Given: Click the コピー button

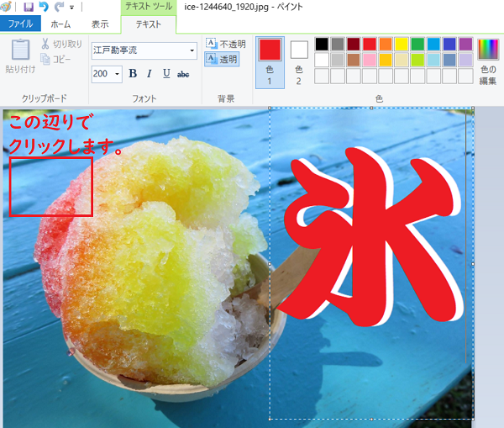Looking at the screenshot, I should 55,59.
